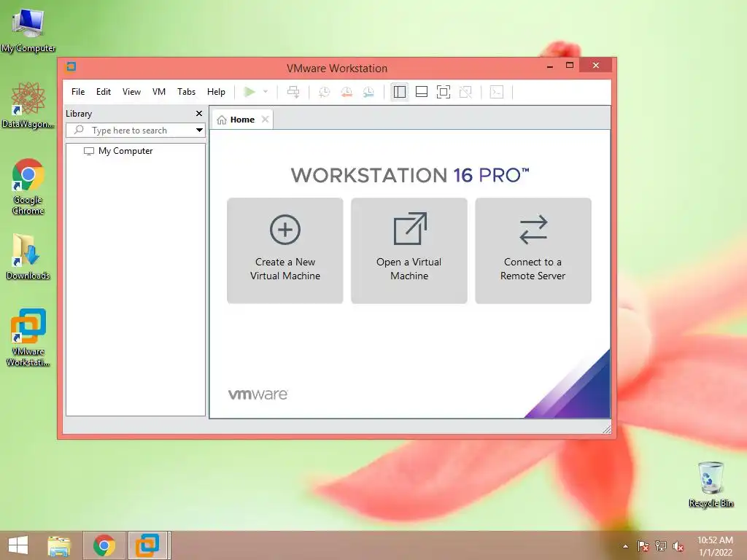The width and height of the screenshot is (747, 560).
Task: Click VMware Workstation taskbar button
Action: coord(147,545)
